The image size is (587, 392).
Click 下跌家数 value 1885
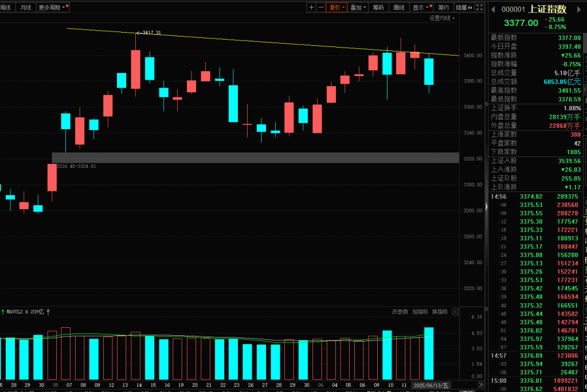click(x=573, y=152)
